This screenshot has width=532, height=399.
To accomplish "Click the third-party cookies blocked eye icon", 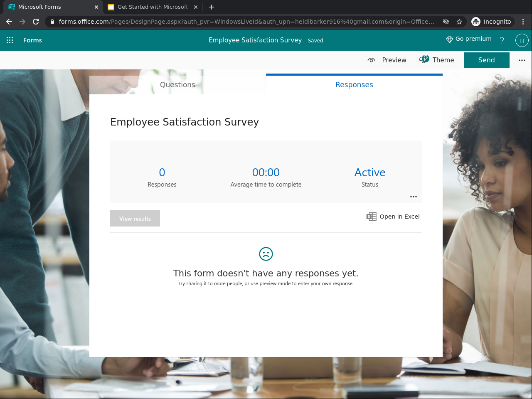I will pos(446,22).
